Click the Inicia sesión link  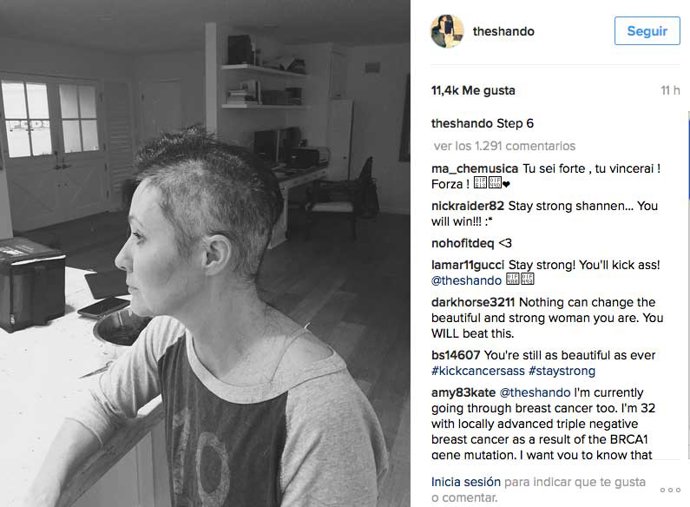466,482
